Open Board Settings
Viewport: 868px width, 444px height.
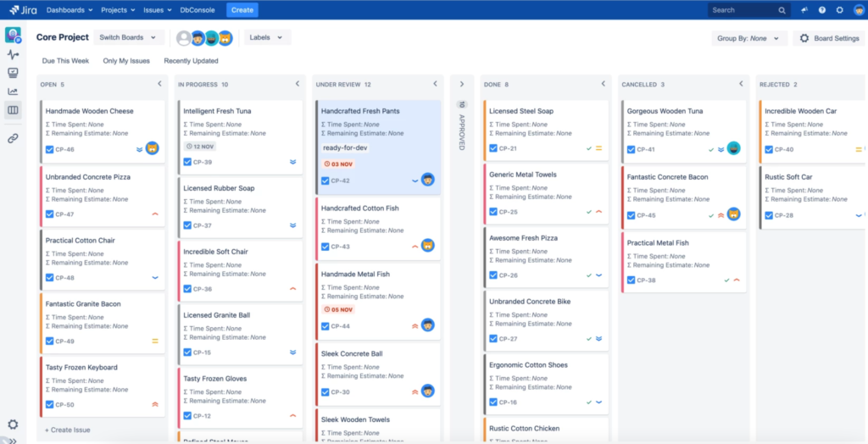click(x=829, y=38)
